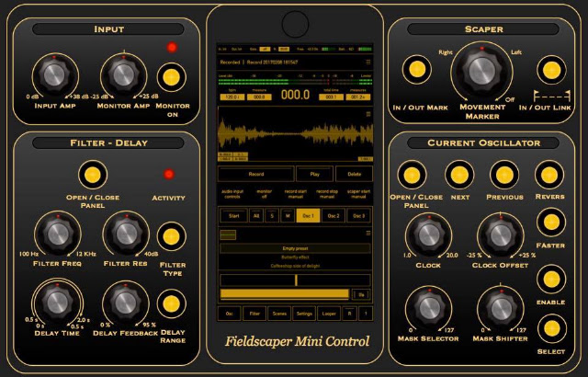Click the Input Amp knob
Image resolution: width=588 pixels, height=377 pixels.
55,74
